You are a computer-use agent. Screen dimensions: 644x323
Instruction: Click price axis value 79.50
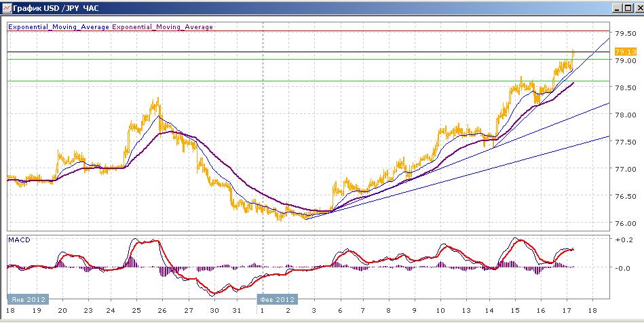click(x=625, y=33)
